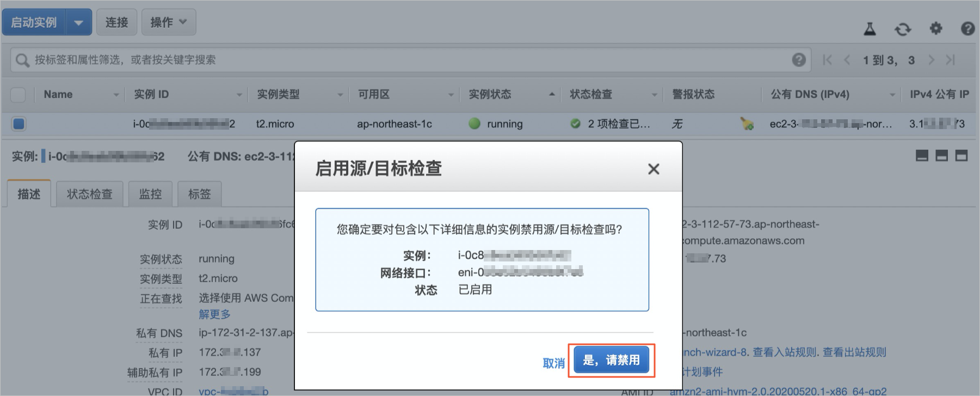This screenshot has height=396, width=980.
Task: Set details pane to half height
Action: pyautogui.click(x=942, y=156)
